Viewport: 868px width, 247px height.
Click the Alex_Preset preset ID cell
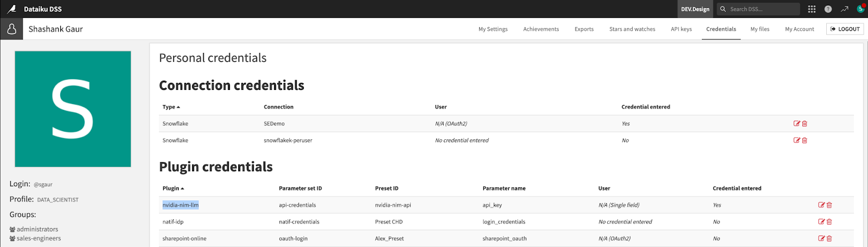390,239
